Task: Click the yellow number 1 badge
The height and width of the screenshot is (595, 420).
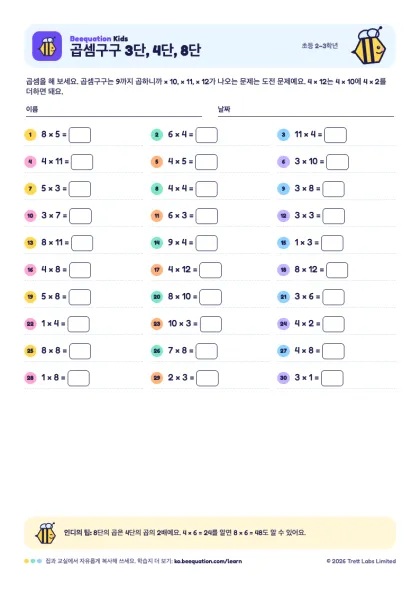Action: [30, 135]
